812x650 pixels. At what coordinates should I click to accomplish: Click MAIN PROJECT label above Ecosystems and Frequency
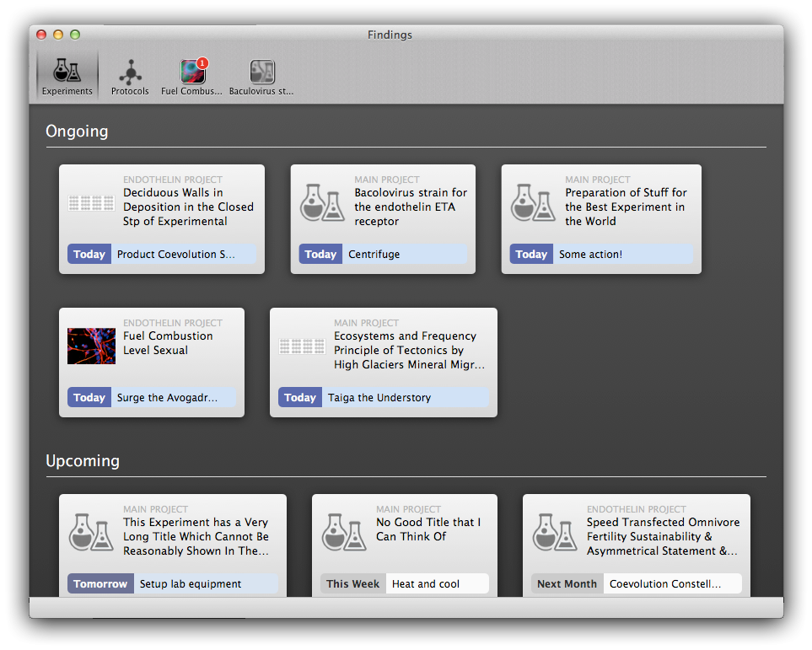tap(366, 323)
